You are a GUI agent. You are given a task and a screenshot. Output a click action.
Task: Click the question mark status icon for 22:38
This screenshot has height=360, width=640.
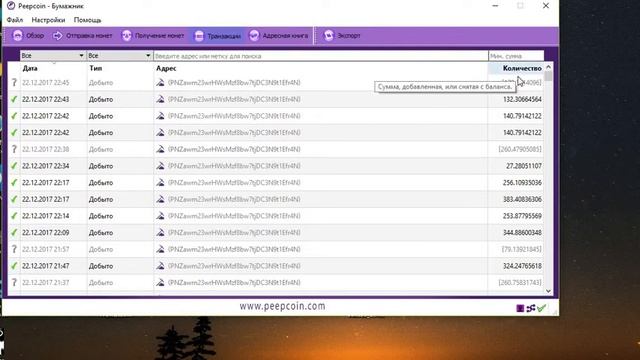(x=14, y=149)
